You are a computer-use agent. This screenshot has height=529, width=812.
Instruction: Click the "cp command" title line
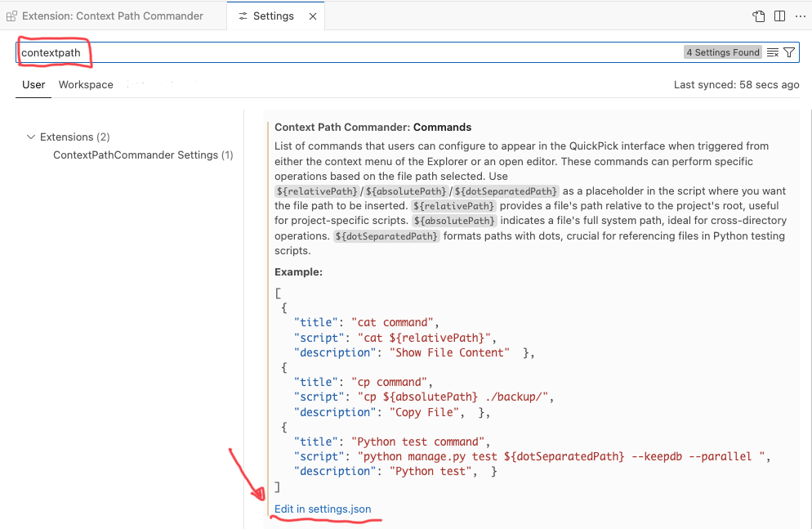(363, 382)
